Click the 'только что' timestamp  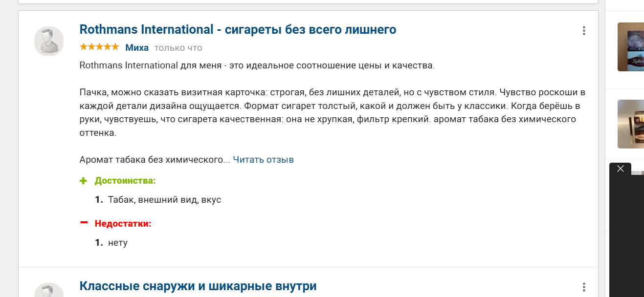[x=178, y=48]
